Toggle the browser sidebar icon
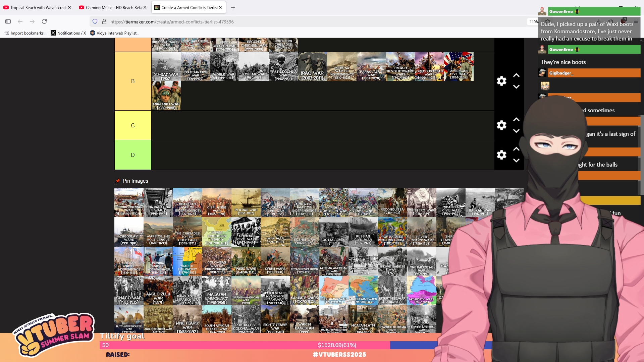 click(x=8, y=21)
